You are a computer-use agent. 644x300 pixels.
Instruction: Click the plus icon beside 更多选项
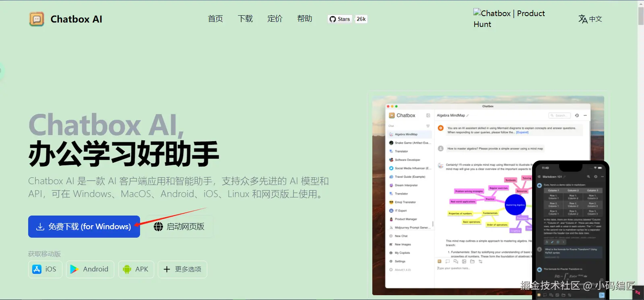(x=167, y=269)
